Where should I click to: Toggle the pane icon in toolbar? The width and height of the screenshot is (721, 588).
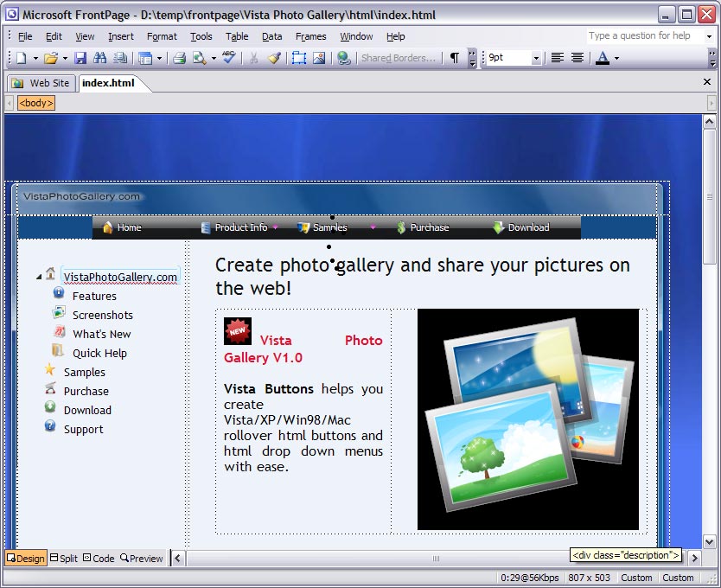[x=145, y=59]
